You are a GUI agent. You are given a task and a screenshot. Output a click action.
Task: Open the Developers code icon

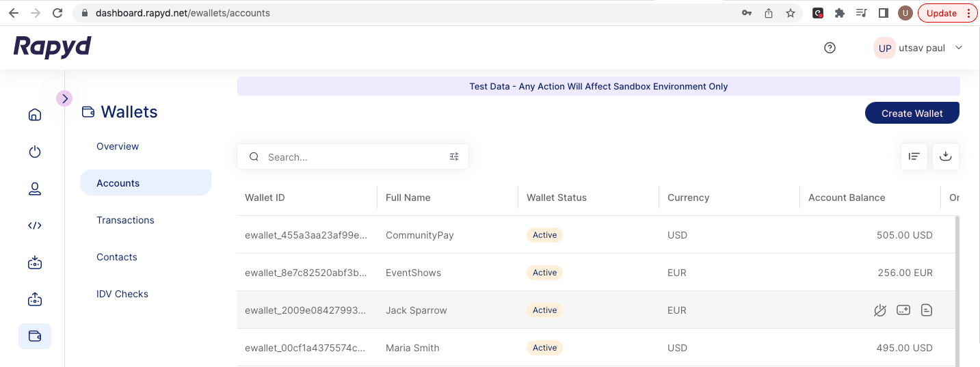point(35,226)
